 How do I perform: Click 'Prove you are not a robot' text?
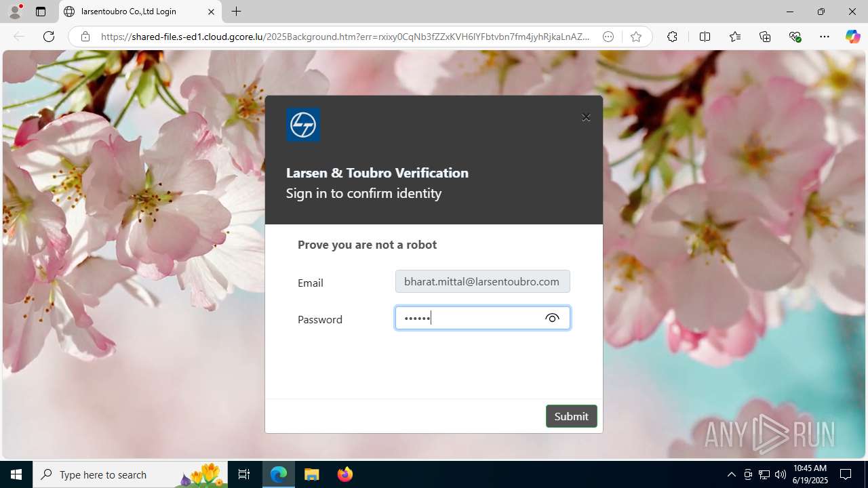coord(367,245)
